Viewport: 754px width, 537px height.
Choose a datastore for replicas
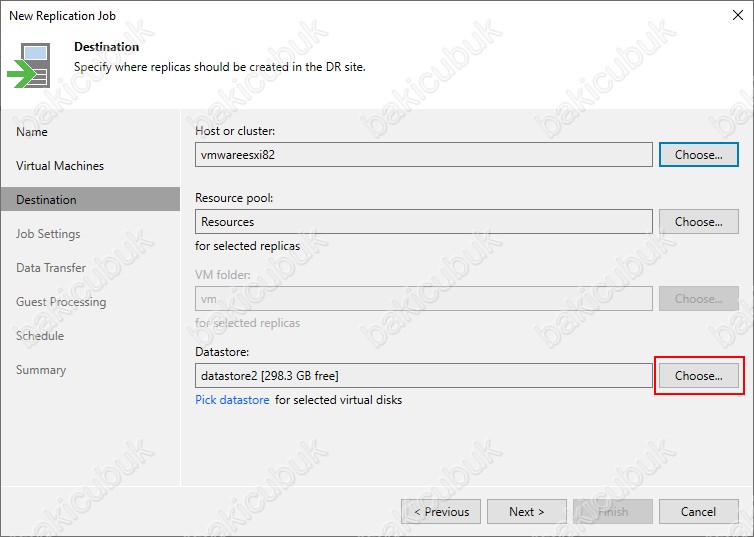(698, 375)
